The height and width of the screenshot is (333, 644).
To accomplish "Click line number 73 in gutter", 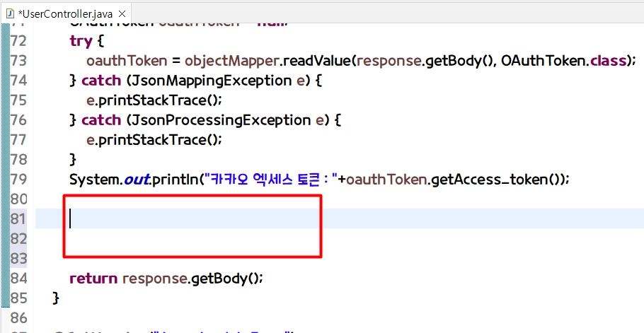I will pyautogui.click(x=18, y=61).
